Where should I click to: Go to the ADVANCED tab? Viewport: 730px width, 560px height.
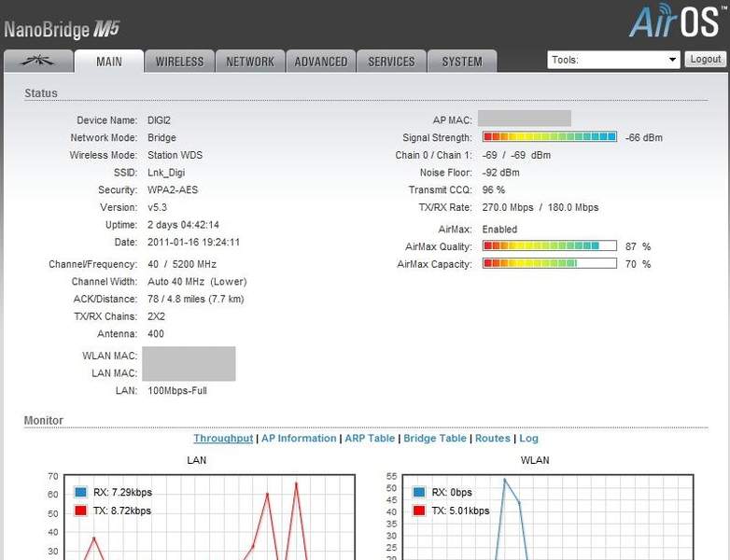(x=321, y=61)
